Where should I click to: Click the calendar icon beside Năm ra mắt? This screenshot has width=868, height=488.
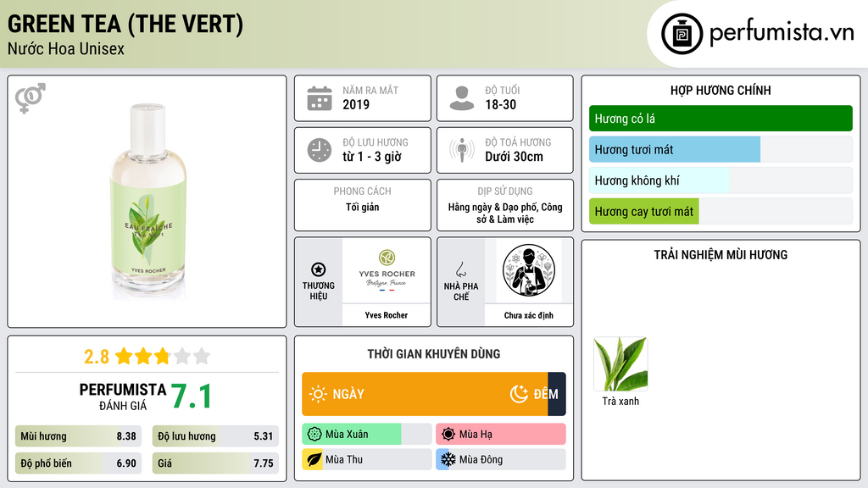[320, 98]
